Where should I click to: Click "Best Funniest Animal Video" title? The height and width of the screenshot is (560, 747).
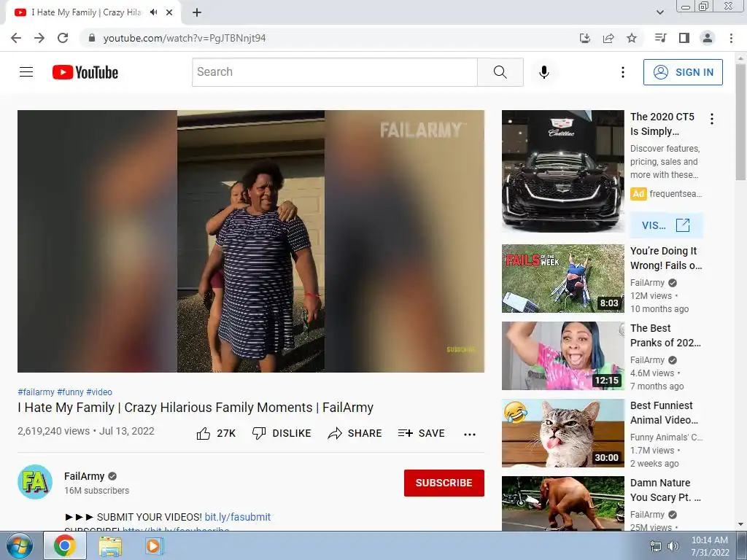(664, 413)
